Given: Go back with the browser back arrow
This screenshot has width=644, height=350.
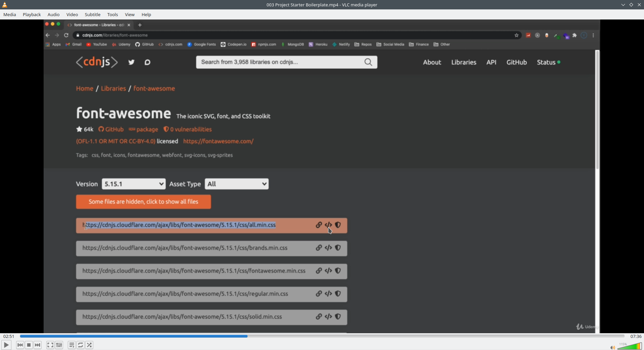Looking at the screenshot, I should click(x=48, y=35).
